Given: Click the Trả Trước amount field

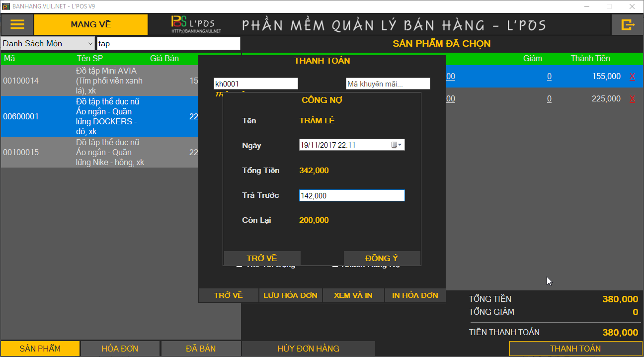Looking at the screenshot, I should click(352, 196).
